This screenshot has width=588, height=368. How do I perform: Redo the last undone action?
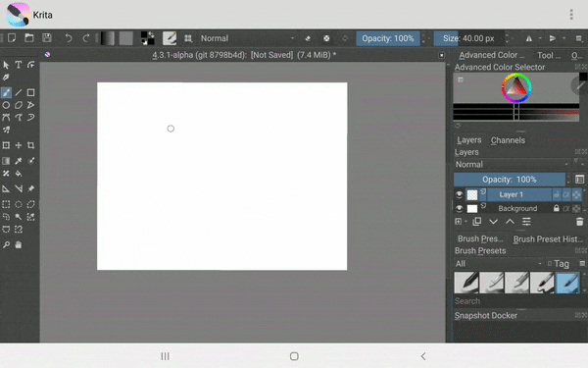(86, 38)
